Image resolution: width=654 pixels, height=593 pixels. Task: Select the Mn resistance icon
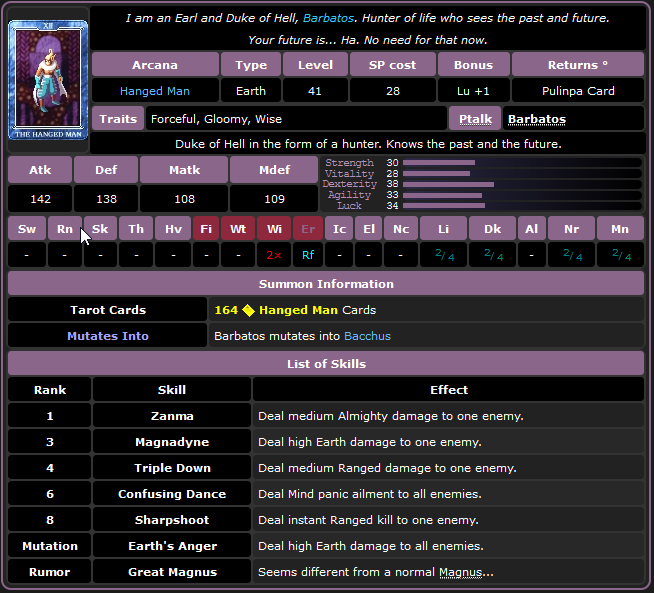click(x=620, y=229)
